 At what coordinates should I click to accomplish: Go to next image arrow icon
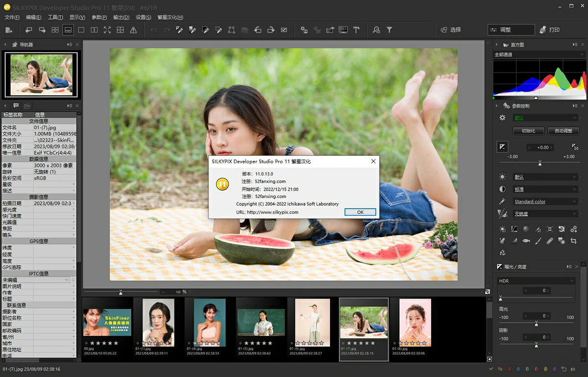click(42, 30)
